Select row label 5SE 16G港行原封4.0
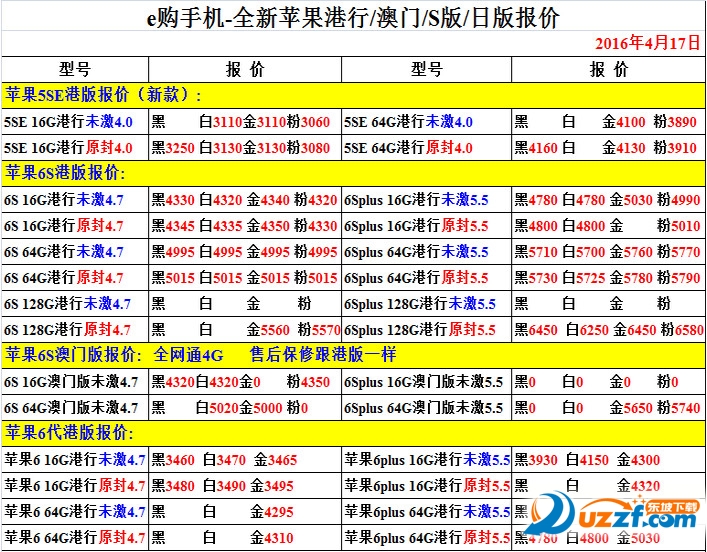The width and height of the screenshot is (707, 552). coord(68,147)
